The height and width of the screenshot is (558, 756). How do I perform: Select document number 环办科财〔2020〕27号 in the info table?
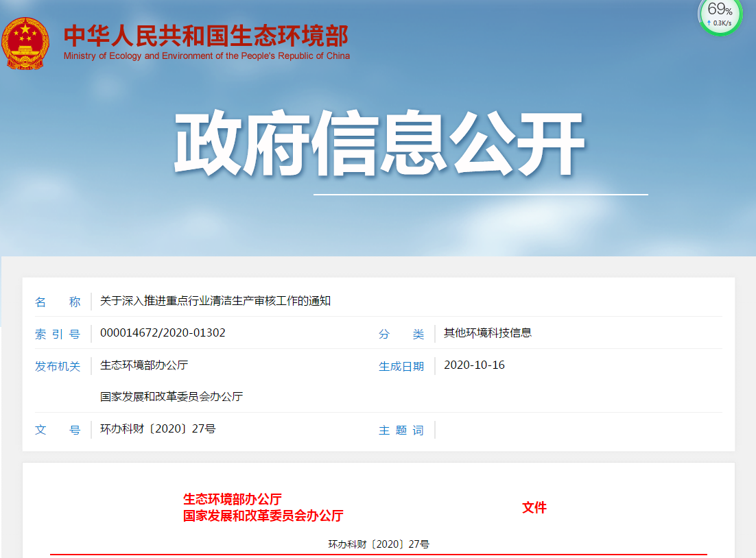point(158,429)
